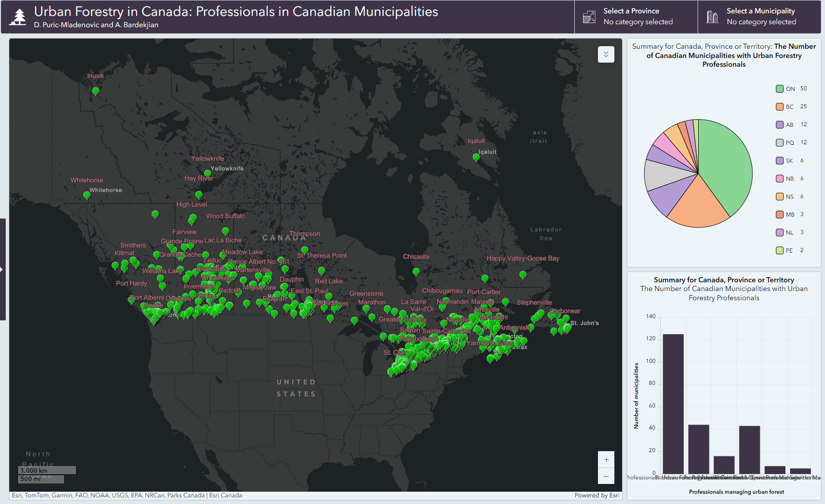Click the tree logo icon in header
The height and width of the screenshot is (504, 825).
tap(18, 17)
